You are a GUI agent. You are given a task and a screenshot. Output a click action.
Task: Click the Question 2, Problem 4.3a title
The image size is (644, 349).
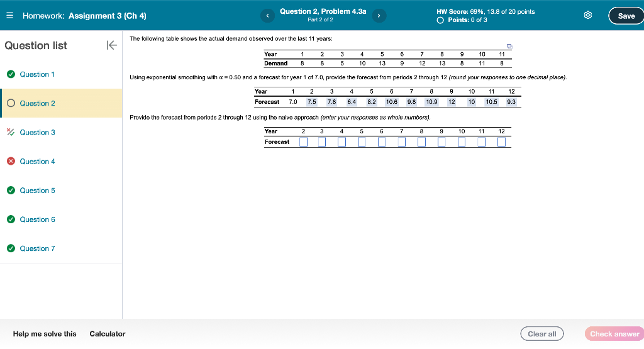(x=323, y=11)
